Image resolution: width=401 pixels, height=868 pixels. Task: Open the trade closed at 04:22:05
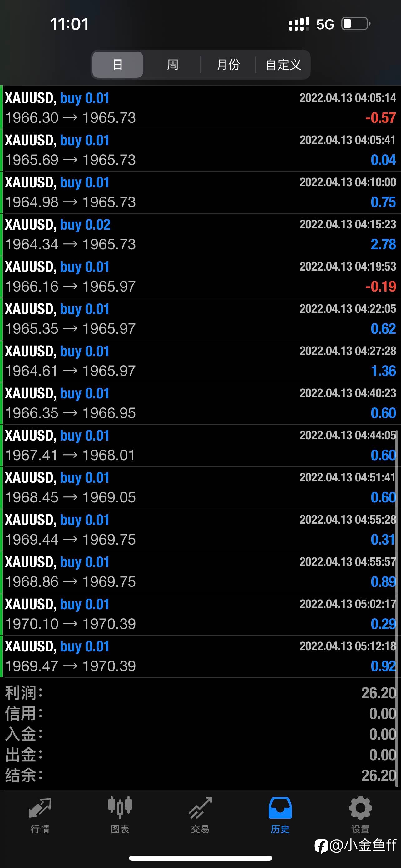200,319
